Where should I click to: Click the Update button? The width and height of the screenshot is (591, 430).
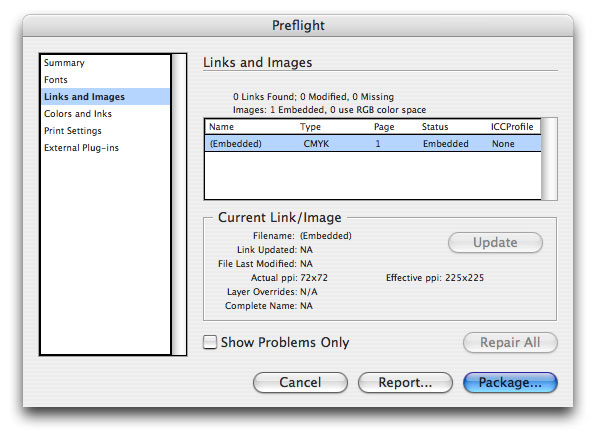(x=495, y=242)
